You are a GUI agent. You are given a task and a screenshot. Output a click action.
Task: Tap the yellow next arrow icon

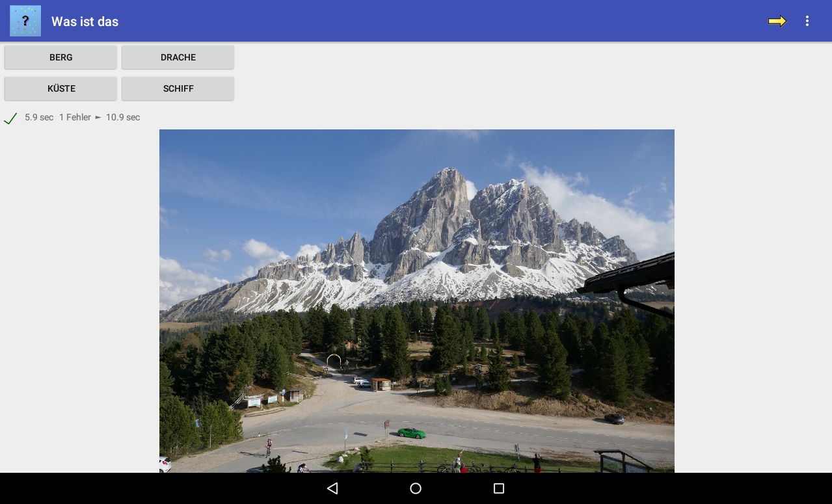coord(777,21)
